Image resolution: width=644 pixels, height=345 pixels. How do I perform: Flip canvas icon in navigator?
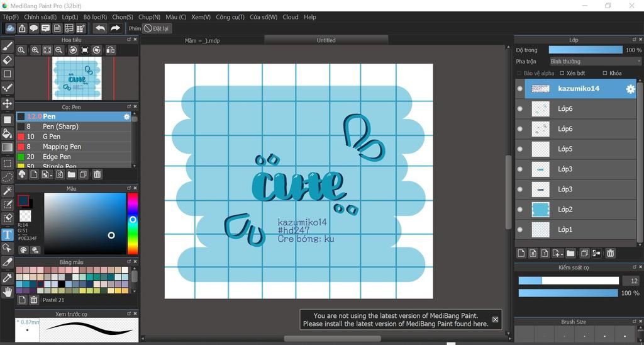pos(110,50)
